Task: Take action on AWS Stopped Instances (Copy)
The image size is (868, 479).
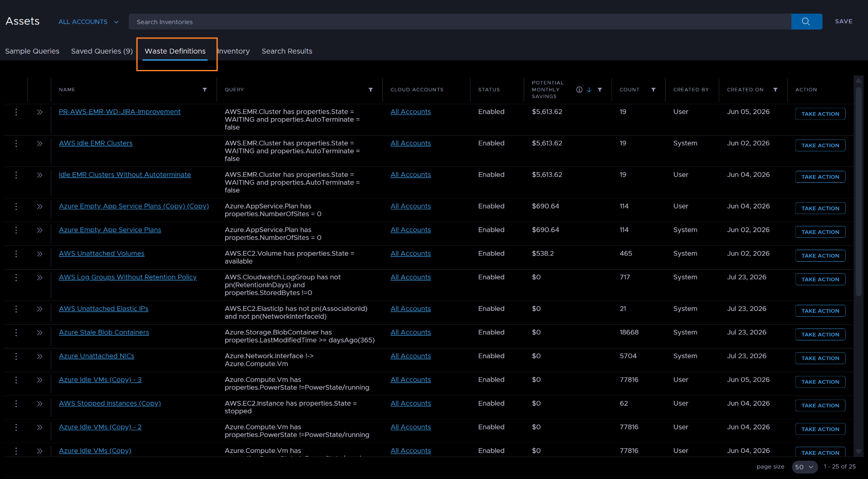Action: tap(820, 406)
